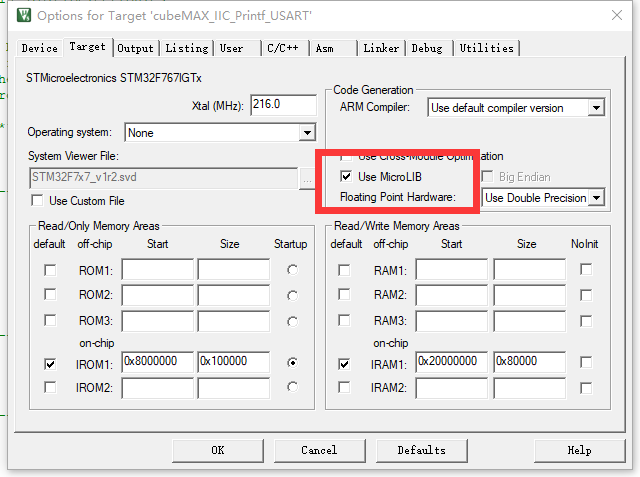640x477 pixels.
Task: Switch to the Linker tab
Action: [381, 48]
